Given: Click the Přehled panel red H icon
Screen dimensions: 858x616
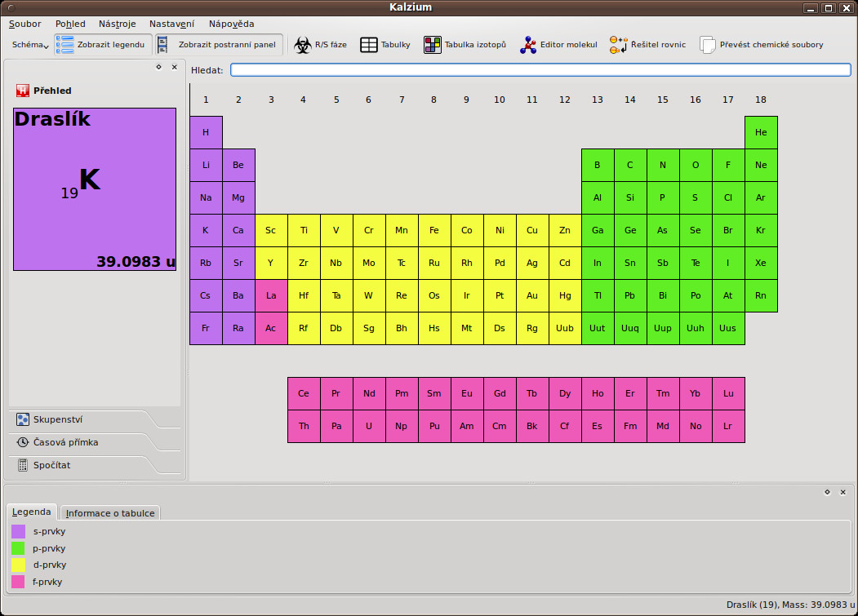Looking at the screenshot, I should (x=22, y=91).
